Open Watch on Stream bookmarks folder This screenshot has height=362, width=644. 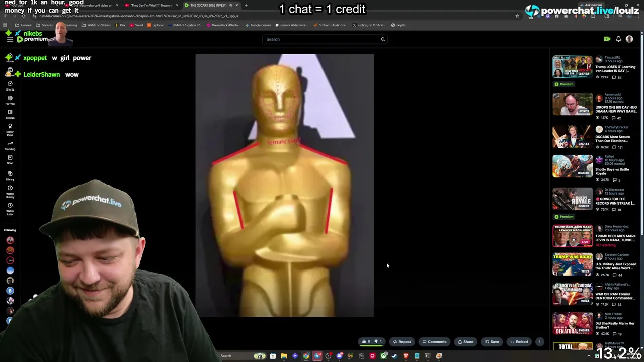[x=96, y=25]
